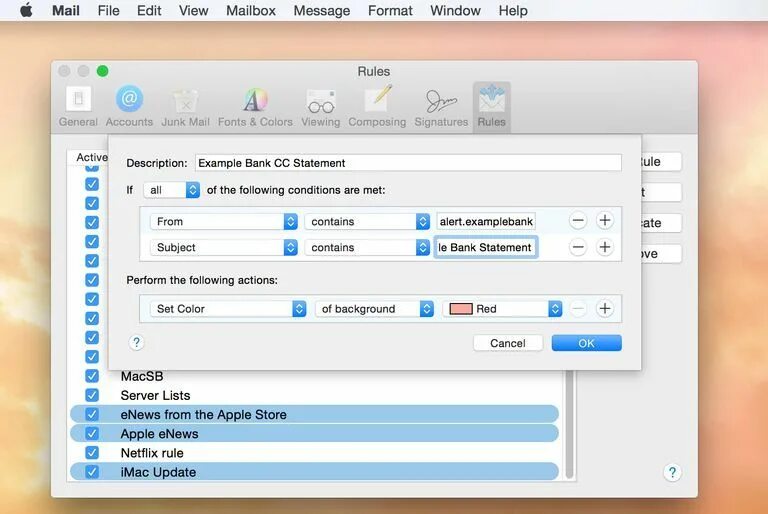Viewport: 768px width, 514px height.
Task: Open help for the rule sheet
Action: pyautogui.click(x=136, y=343)
